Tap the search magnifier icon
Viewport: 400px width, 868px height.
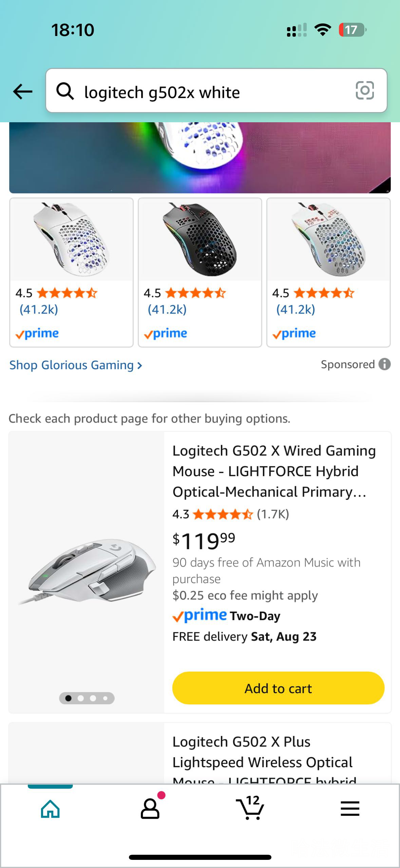(65, 91)
